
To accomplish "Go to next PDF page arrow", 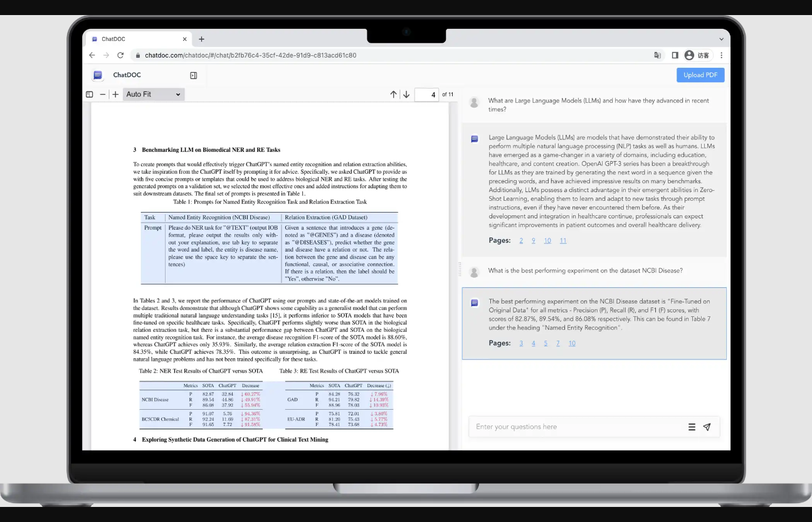I will [x=406, y=95].
